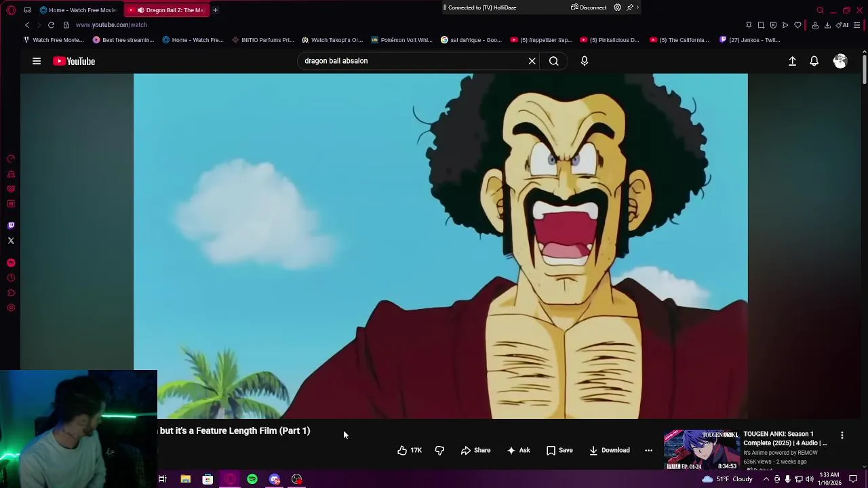Open the YouTube guide hamburger menu
Screen dimensions: 868x488
click(37, 61)
